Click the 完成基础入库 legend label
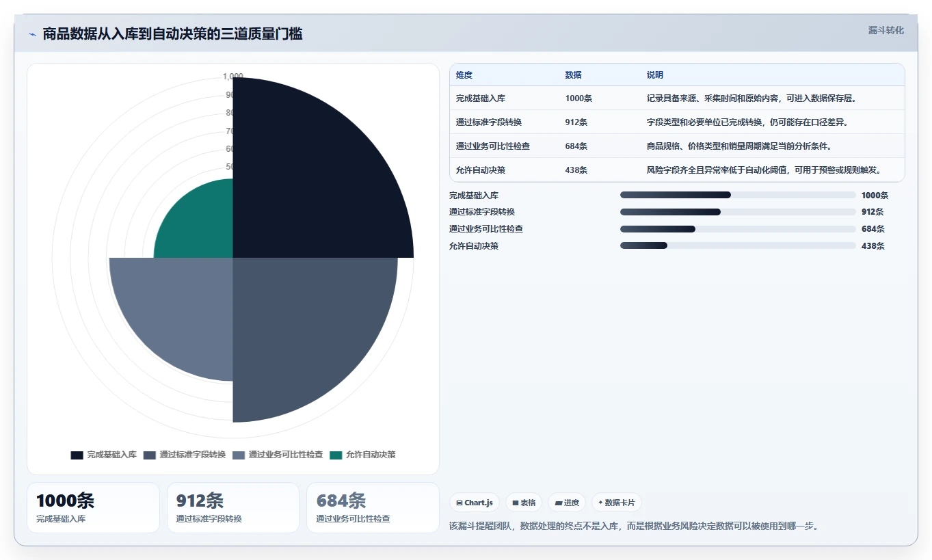The width and height of the screenshot is (932, 560). (111, 455)
